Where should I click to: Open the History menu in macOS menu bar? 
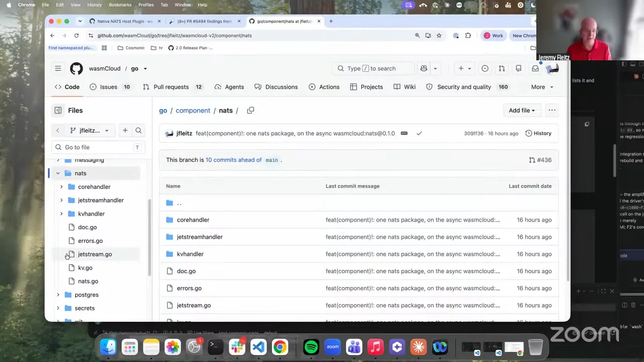[95, 5]
